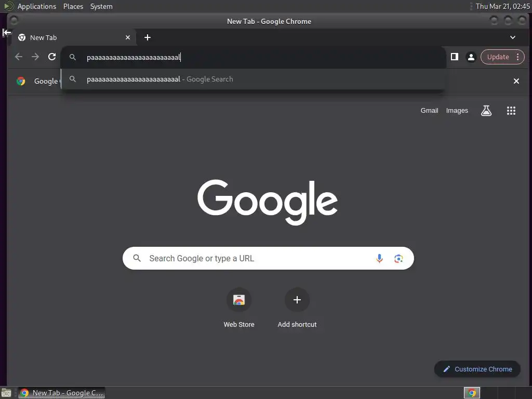Open the Places menu

pos(73,6)
